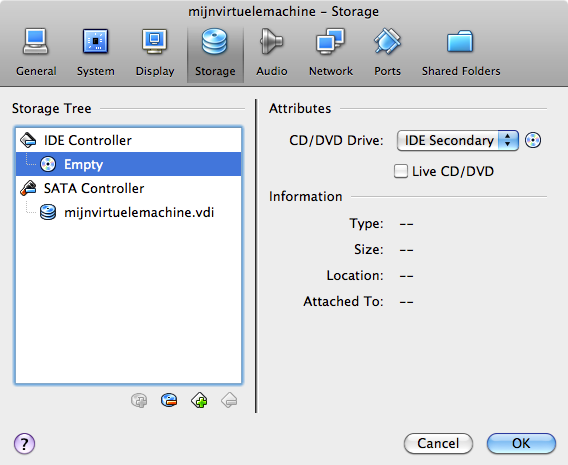Click the disabled remove attachment icon
Screen dimensions: 568x465
tap(229, 401)
